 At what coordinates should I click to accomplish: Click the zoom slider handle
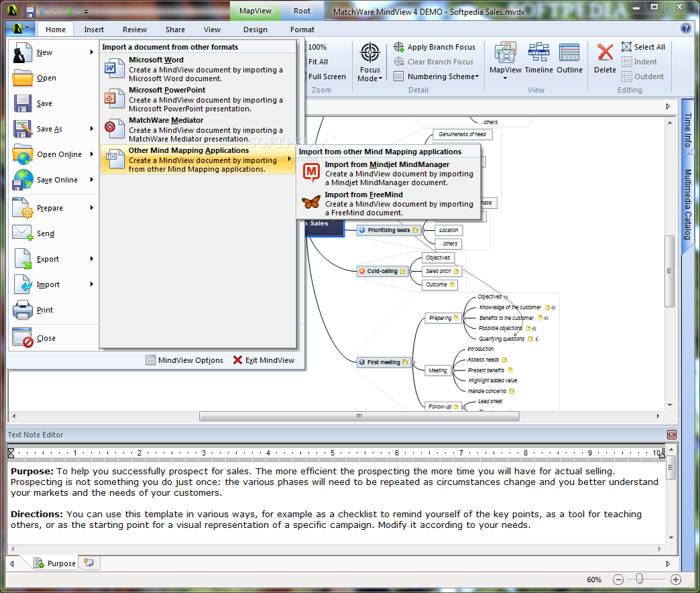pos(639,579)
